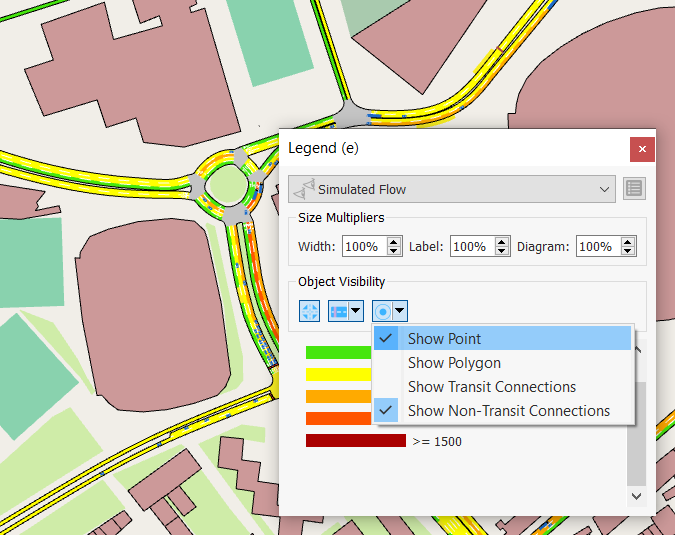Expand the section visibility dropdown arrow
This screenshot has height=535, width=675.
(356, 311)
